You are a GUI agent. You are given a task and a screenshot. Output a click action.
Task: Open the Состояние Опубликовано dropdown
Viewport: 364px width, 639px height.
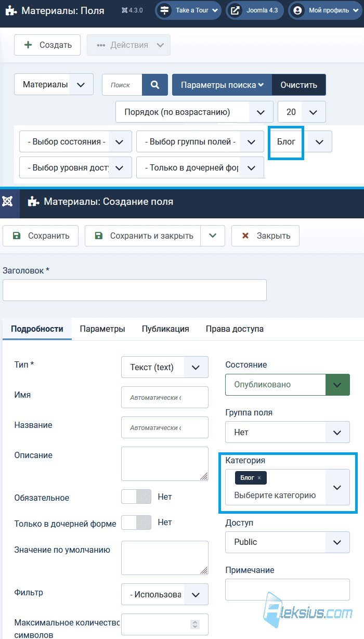(288, 385)
